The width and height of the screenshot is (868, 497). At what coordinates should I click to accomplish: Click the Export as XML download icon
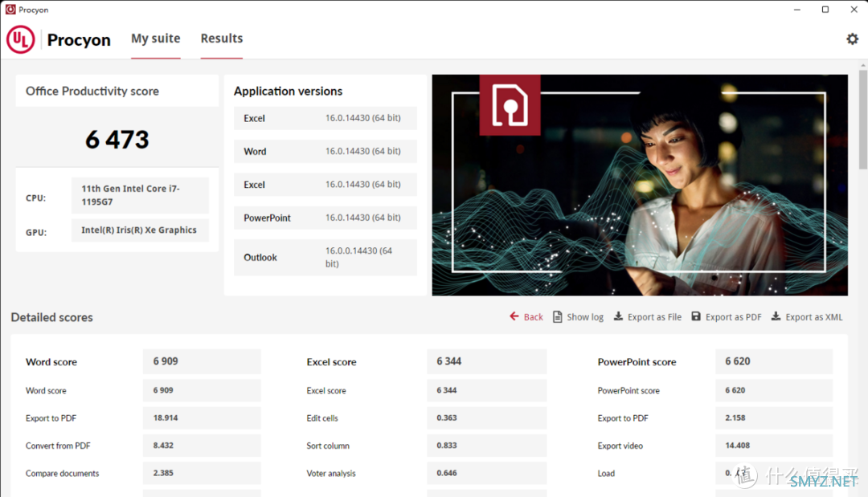[776, 316]
